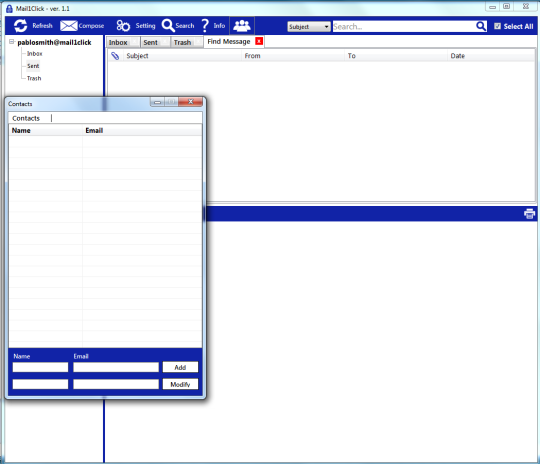Close the Mail1Click main window

click(526, 6)
